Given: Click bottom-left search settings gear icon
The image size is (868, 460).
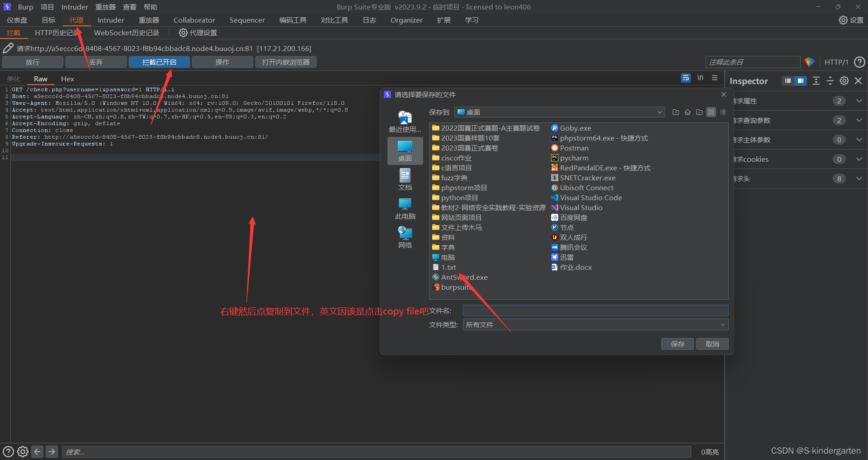Looking at the screenshot, I should (23, 451).
